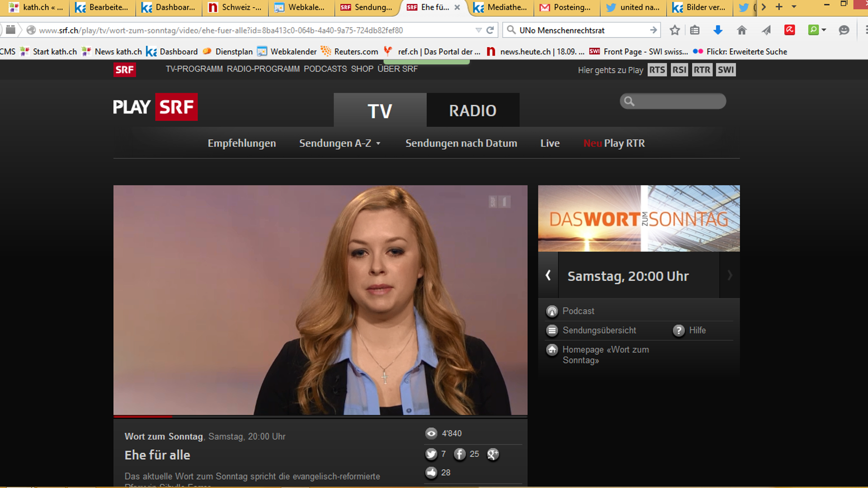Open Empfehlungen menu item

242,143
